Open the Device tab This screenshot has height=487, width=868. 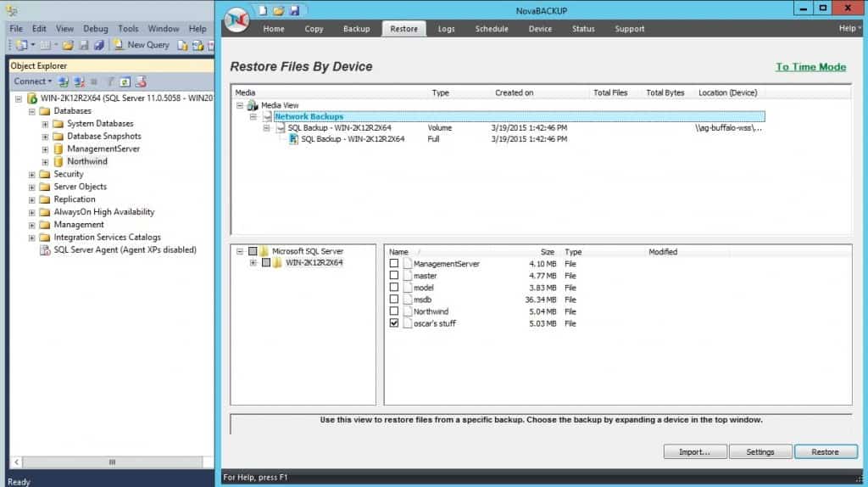click(540, 29)
